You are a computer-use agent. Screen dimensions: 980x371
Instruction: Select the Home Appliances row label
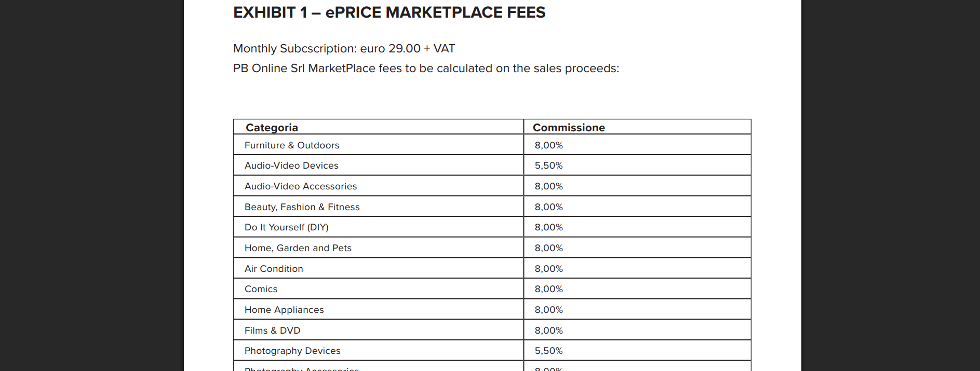coord(284,310)
